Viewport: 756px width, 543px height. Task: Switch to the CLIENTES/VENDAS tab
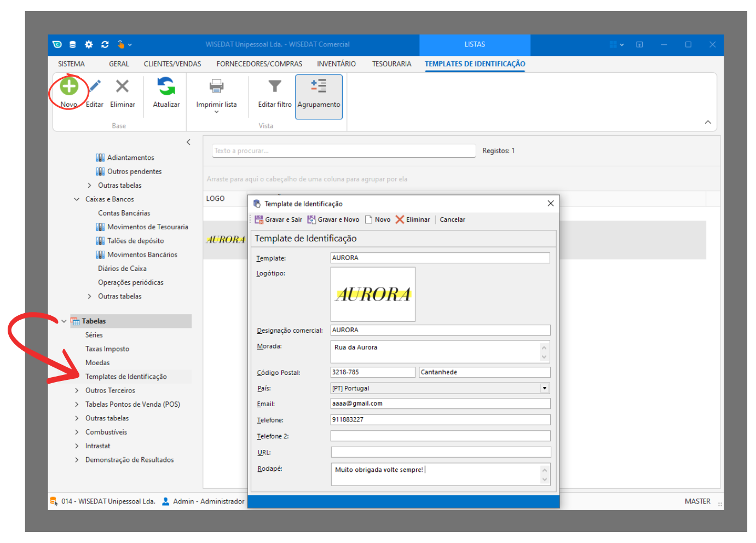(172, 64)
